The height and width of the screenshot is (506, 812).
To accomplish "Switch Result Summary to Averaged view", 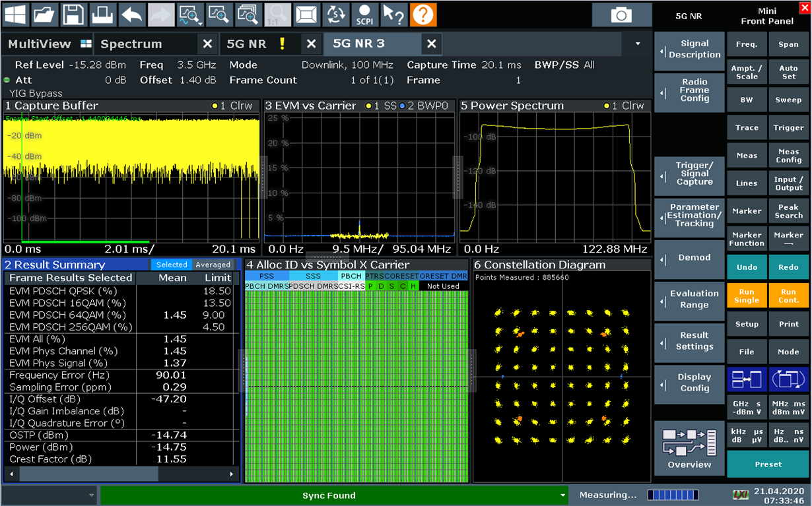I will 213,265.
